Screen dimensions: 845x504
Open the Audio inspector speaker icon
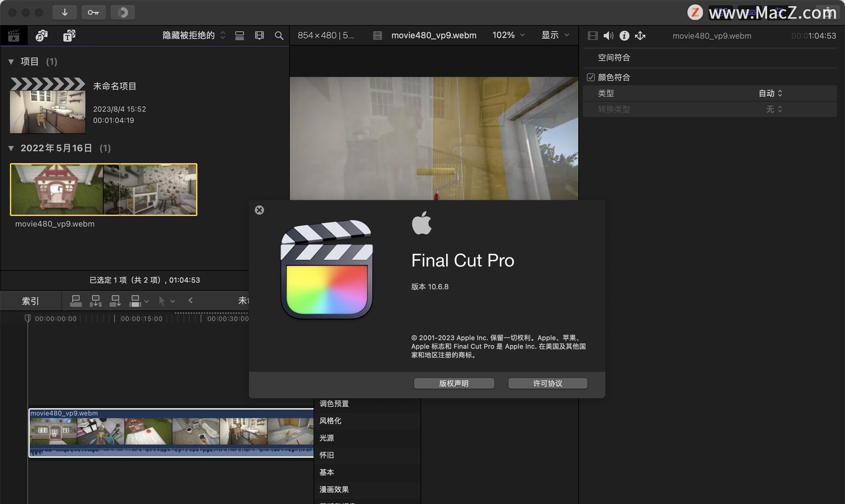608,36
